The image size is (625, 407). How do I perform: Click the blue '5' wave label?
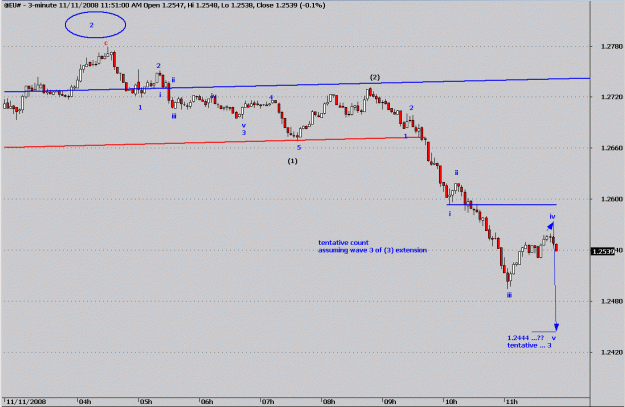(299, 147)
